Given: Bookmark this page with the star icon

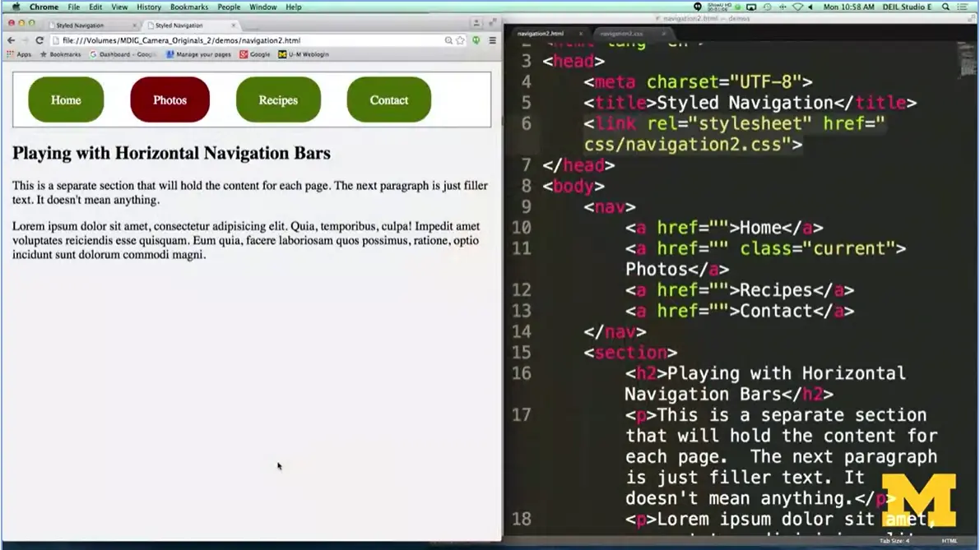Looking at the screenshot, I should (x=461, y=40).
